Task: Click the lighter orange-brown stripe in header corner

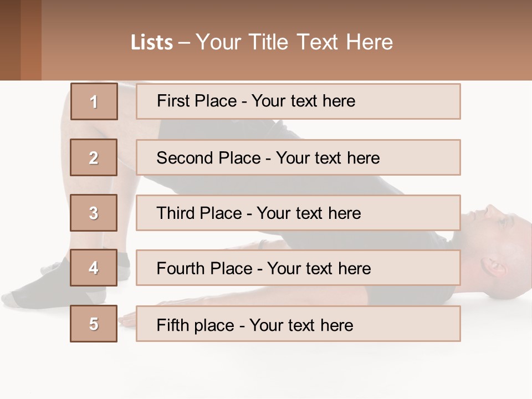Action: tap(31, 40)
